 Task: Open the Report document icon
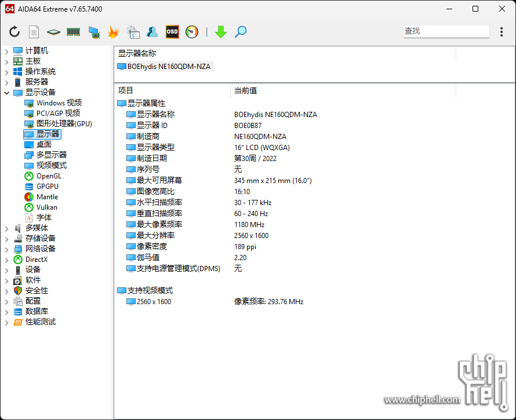coord(34,32)
